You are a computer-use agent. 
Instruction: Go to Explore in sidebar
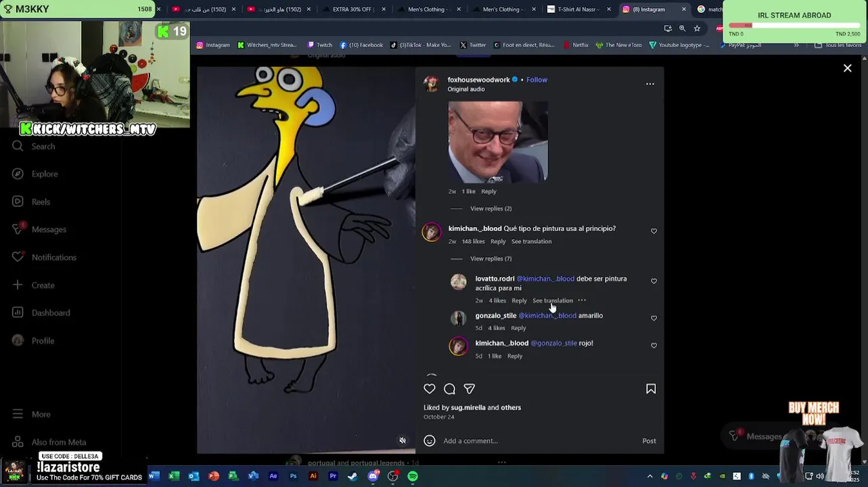click(45, 174)
